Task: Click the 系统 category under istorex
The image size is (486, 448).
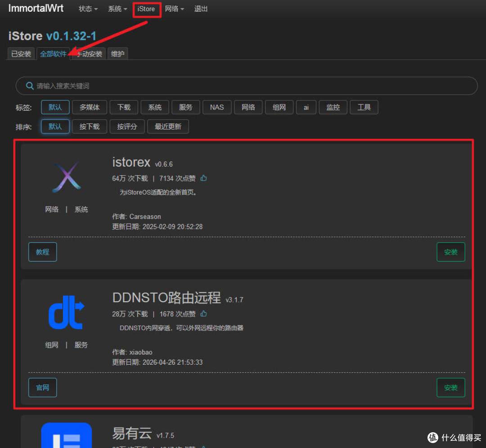Action: [x=81, y=209]
